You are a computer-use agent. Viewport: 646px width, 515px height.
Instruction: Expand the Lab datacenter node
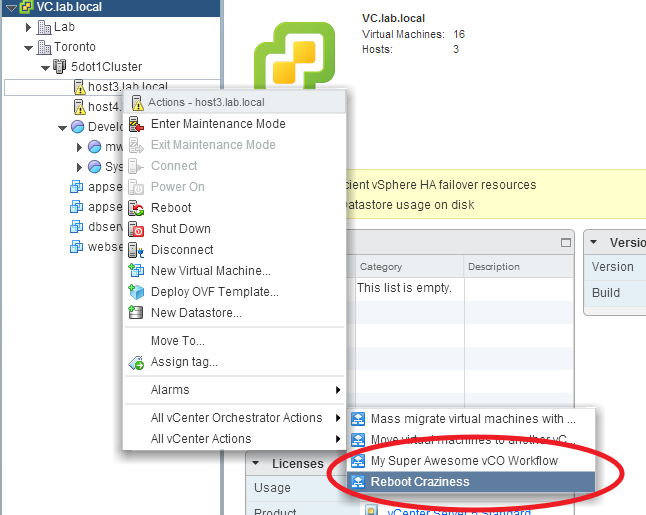[x=28, y=27]
